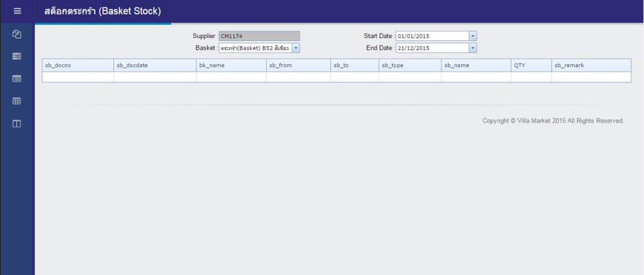The width and height of the screenshot is (644, 275).
Task: Sort by the sb_docno column header
Action: (x=78, y=65)
